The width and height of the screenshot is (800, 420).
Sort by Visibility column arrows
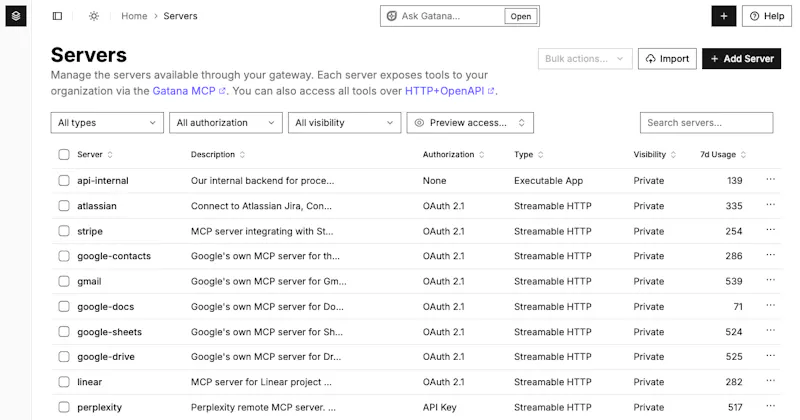click(x=673, y=155)
